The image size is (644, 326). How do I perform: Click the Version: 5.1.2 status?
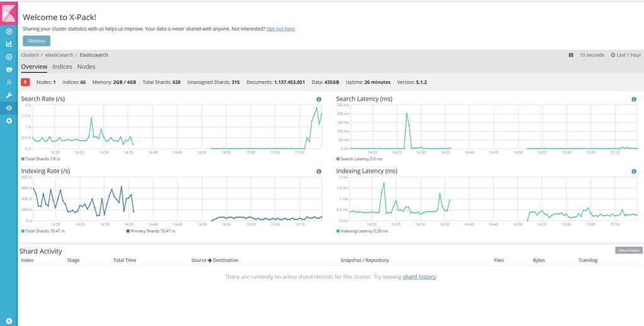(x=412, y=82)
